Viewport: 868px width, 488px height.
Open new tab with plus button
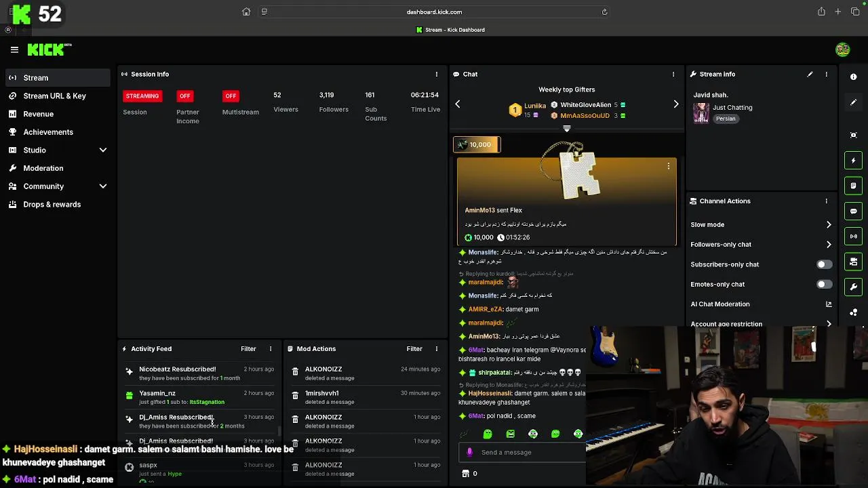click(x=838, y=12)
